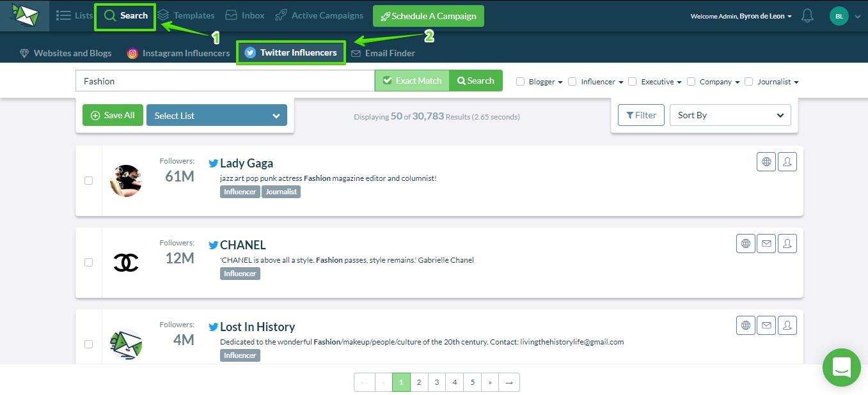The width and height of the screenshot is (868, 395).
Task: Expand the Executive dropdown arrow
Action: (679, 82)
